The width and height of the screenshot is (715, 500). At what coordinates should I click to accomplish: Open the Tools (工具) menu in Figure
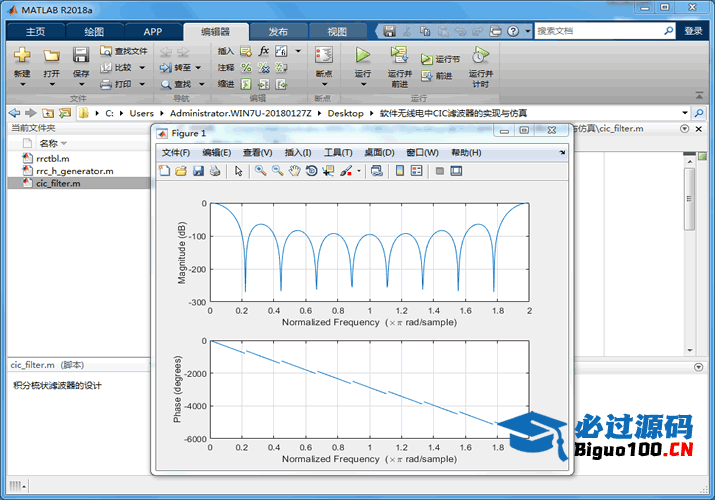338,153
